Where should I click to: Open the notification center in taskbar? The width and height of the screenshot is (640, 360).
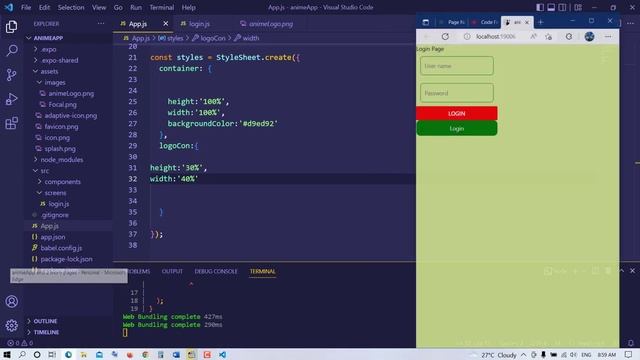click(628, 355)
